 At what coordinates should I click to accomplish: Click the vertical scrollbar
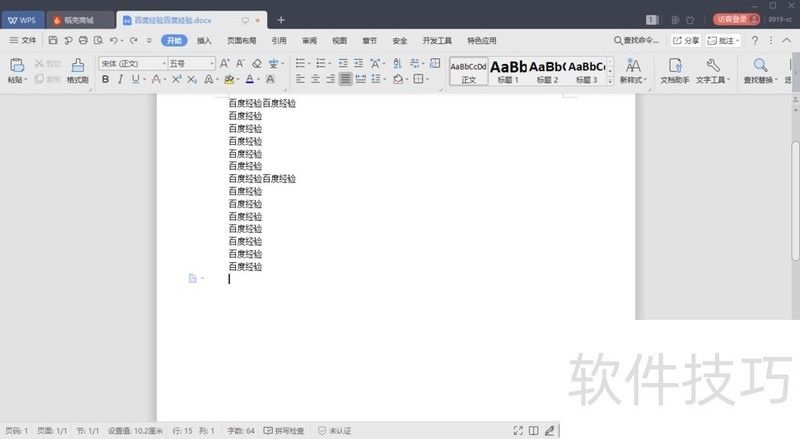point(795,202)
